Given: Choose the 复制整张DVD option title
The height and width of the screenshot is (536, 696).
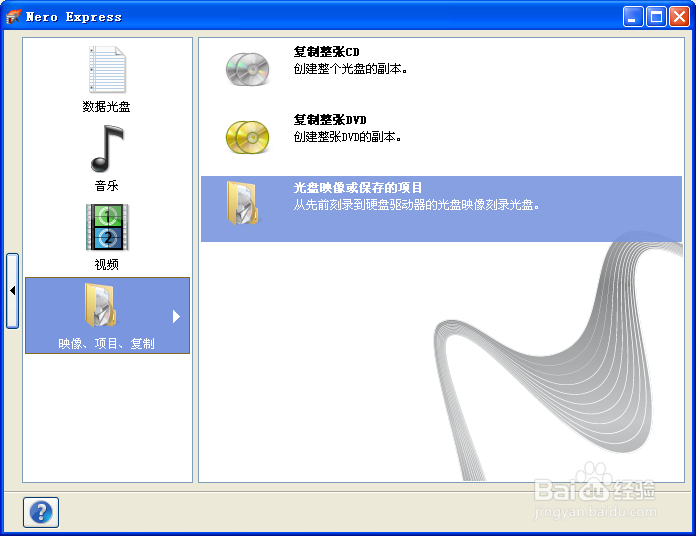Looking at the screenshot, I should point(330,120).
